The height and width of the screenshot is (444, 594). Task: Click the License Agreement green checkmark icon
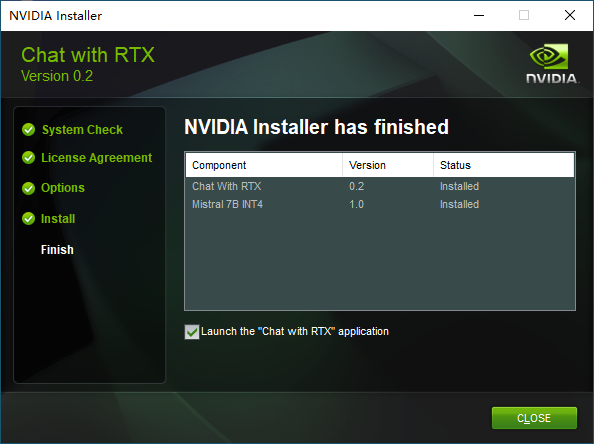click(28, 158)
